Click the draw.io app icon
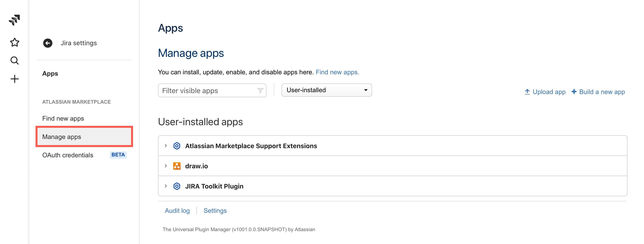The width and height of the screenshot is (644, 244). (x=177, y=166)
